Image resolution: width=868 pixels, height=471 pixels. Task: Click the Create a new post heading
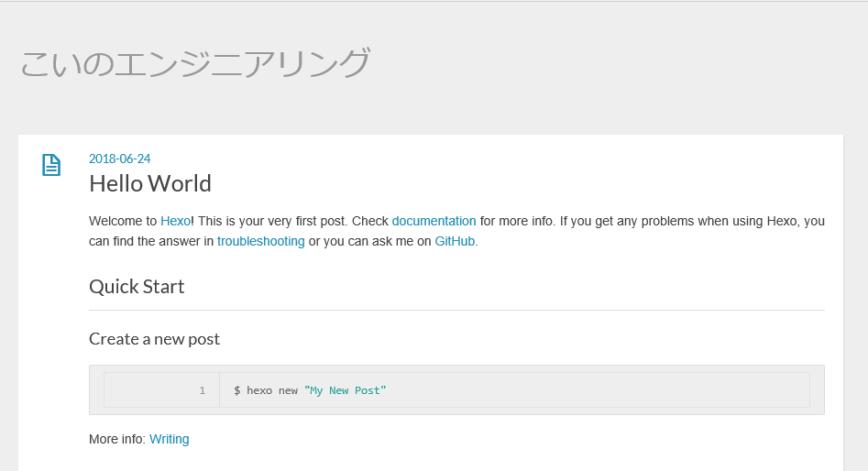click(x=155, y=339)
